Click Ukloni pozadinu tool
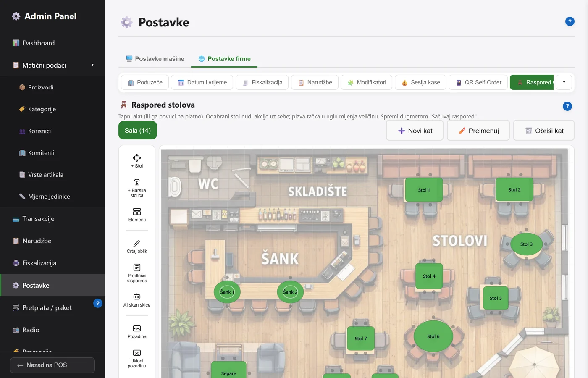This screenshot has height=378, width=588. point(137,358)
